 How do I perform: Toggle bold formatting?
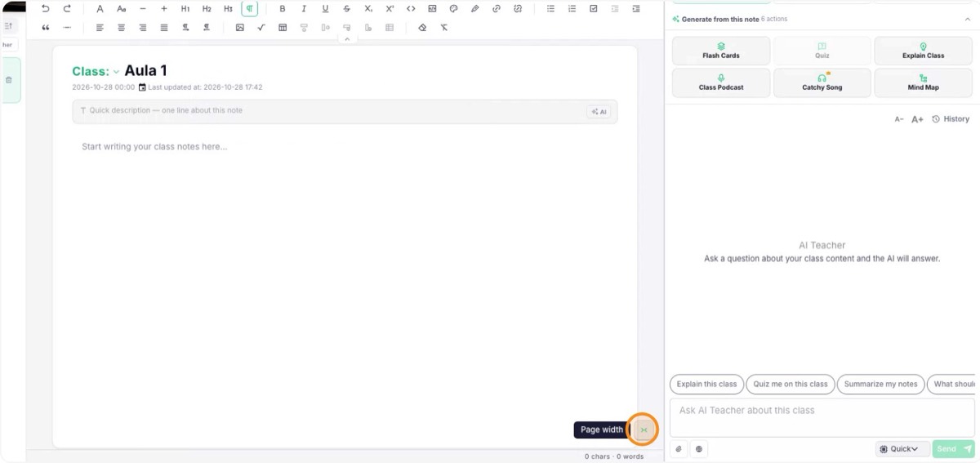click(283, 8)
